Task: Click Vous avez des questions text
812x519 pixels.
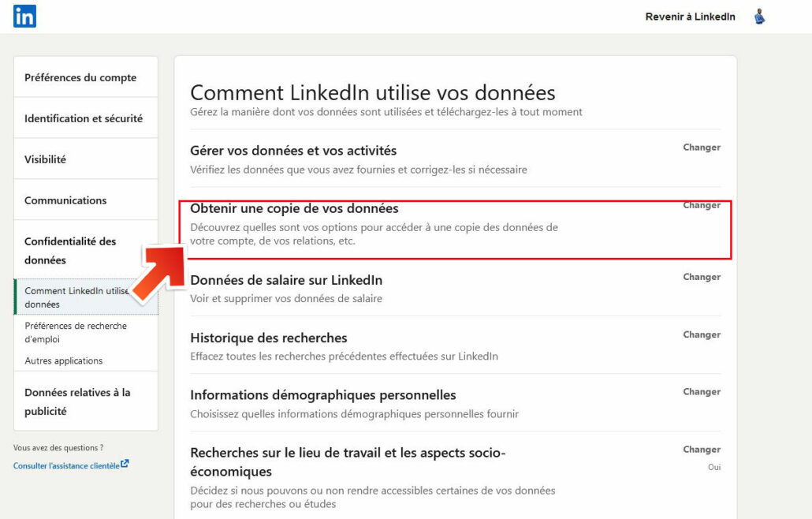Action: 58,447
